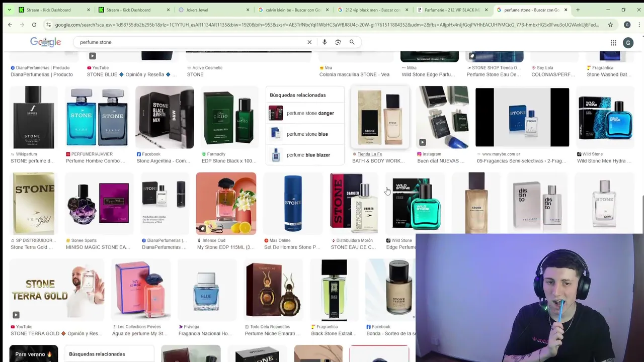Open the STONE TERRA GOLD YouTube video thumbnail
Screen dimensions: 644x362
pyautogui.click(x=57, y=290)
